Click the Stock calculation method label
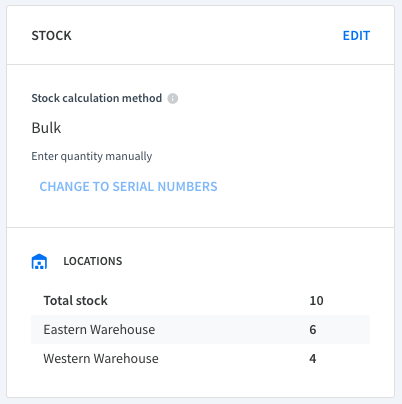402x404 pixels. [x=97, y=98]
